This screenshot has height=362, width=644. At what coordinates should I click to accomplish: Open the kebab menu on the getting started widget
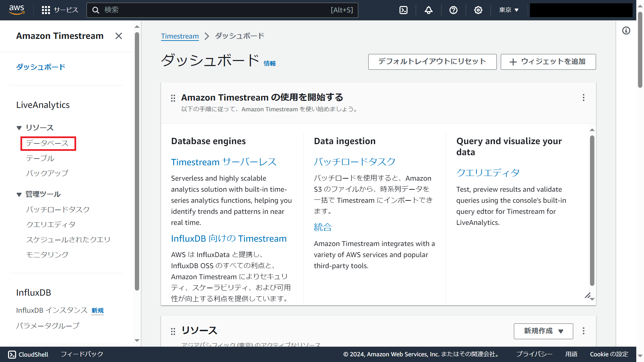pyautogui.click(x=584, y=98)
